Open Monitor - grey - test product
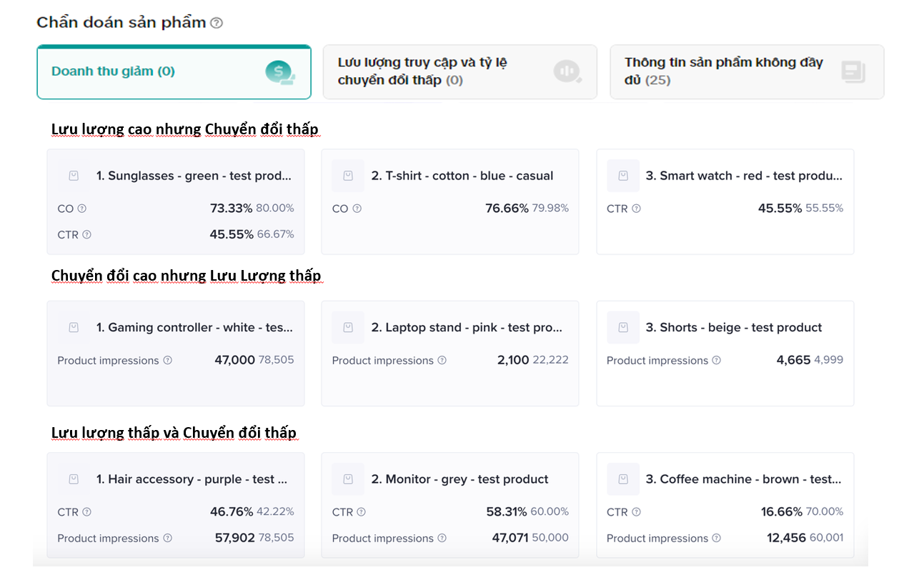Image resolution: width=924 pixels, height=585 pixels. click(459, 479)
